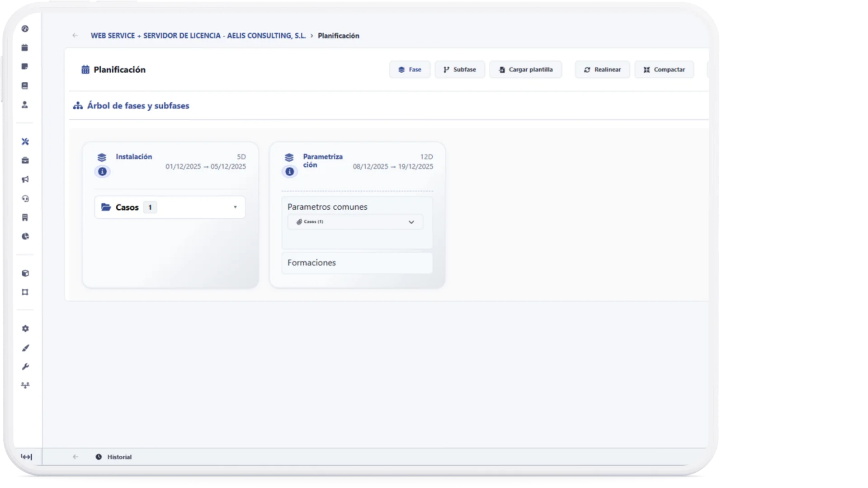Open the contacts person icon in the sidebar
The image size is (868, 488).
[25, 104]
